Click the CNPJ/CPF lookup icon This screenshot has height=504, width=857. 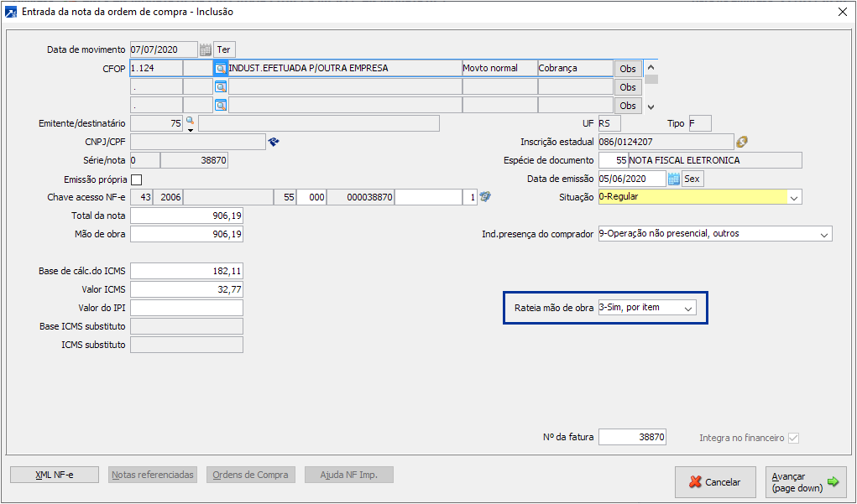(x=274, y=142)
